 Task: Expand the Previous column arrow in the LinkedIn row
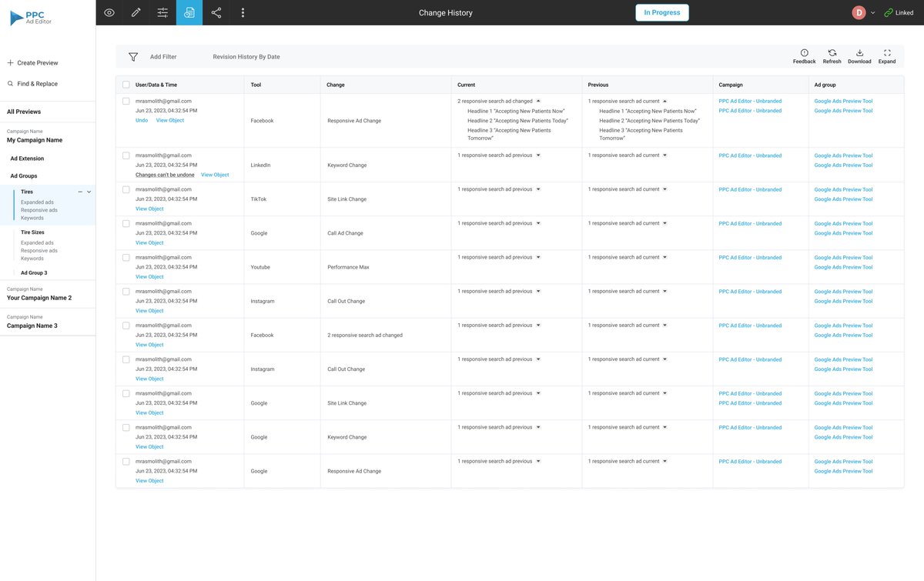coord(665,155)
